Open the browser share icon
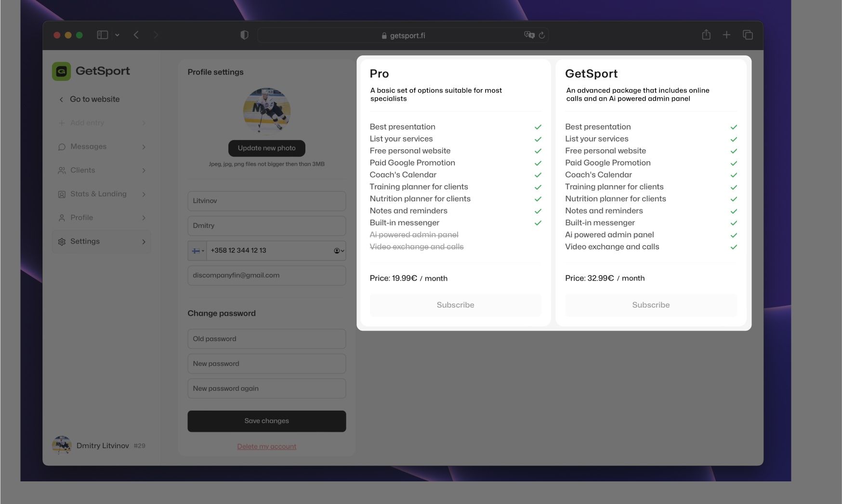The height and width of the screenshot is (504, 842). pyautogui.click(x=706, y=34)
